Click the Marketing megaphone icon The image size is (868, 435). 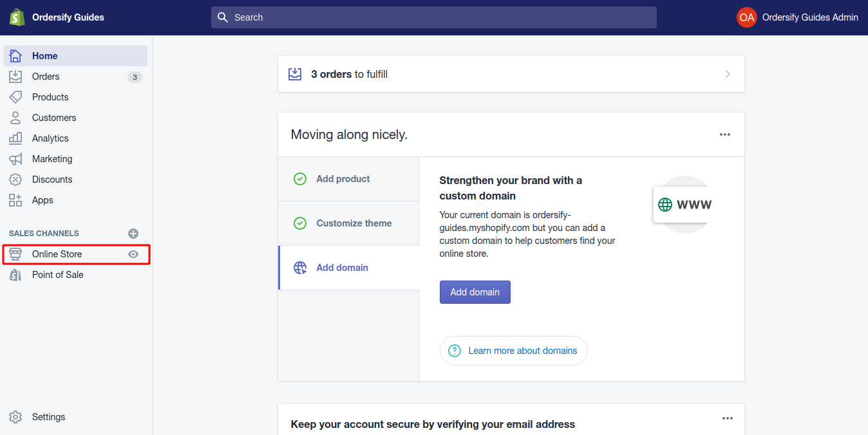coord(15,159)
